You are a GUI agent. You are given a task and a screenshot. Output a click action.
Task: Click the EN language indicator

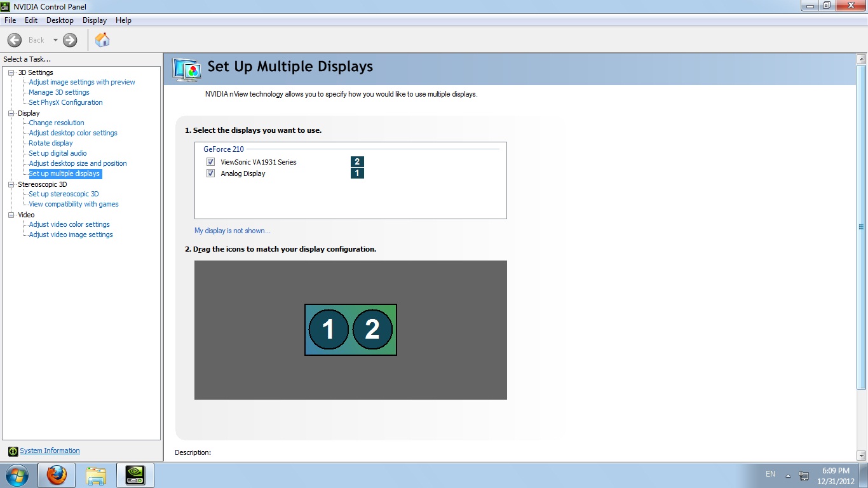coord(770,474)
